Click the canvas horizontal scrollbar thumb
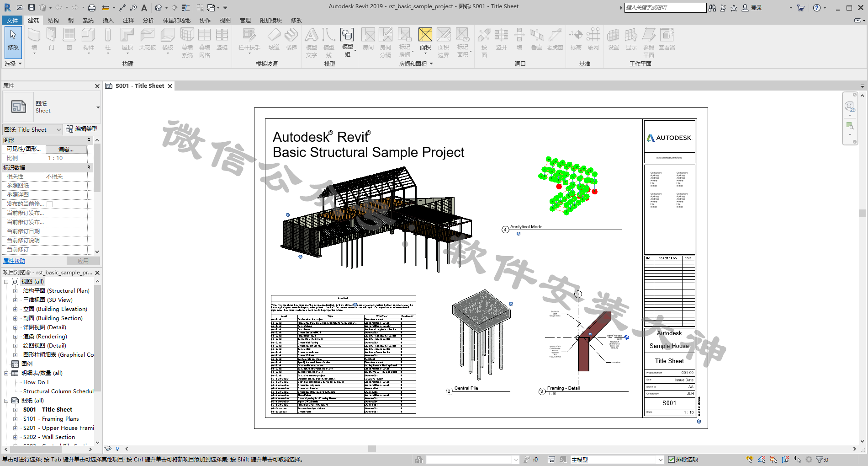Image resolution: width=868 pixels, height=466 pixels. pos(372,449)
